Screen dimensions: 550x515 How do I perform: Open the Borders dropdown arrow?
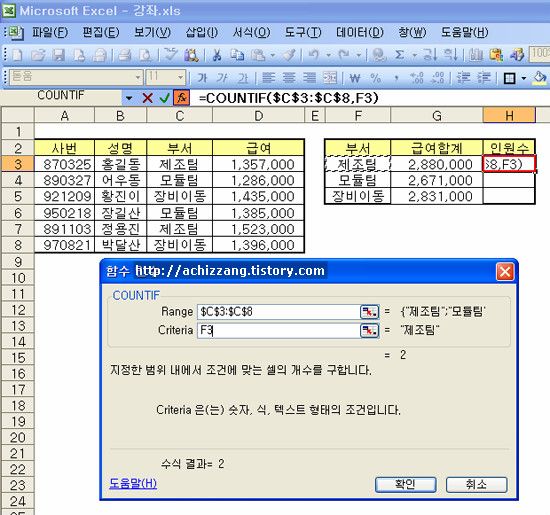pyautogui.click(x=523, y=78)
